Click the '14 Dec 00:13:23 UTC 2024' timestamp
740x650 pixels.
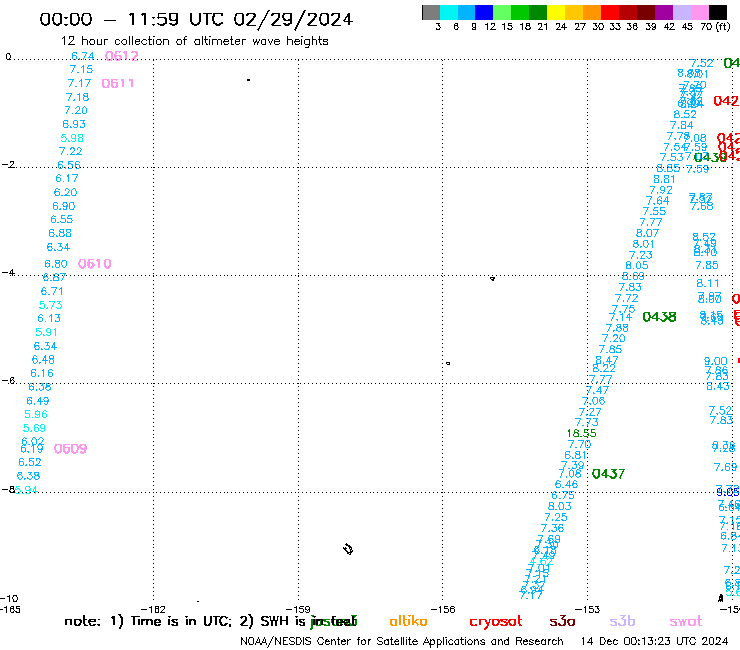(654, 641)
